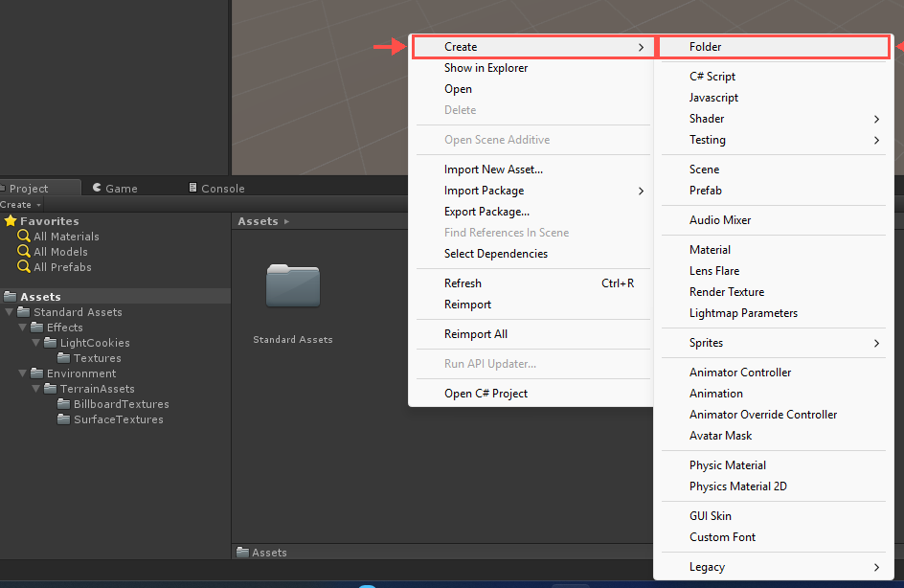Click the Assets folder icon in tree
The height and width of the screenshot is (588, 904).
(11, 296)
